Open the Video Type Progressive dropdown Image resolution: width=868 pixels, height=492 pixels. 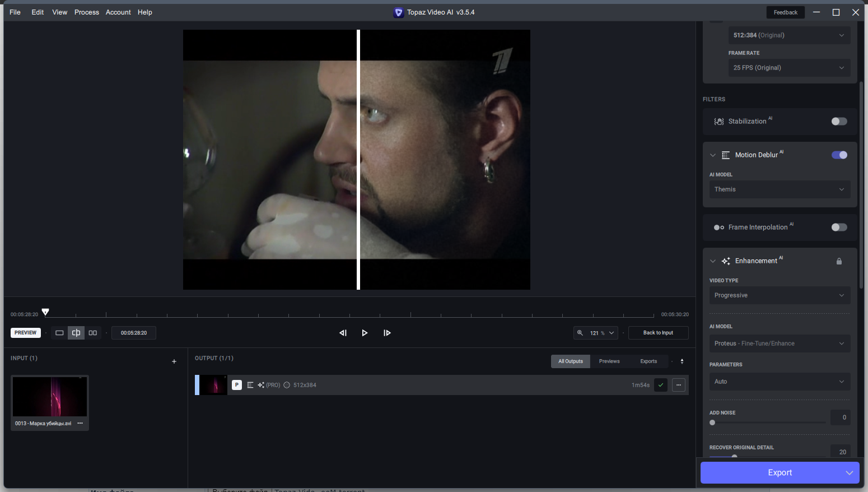pos(780,295)
